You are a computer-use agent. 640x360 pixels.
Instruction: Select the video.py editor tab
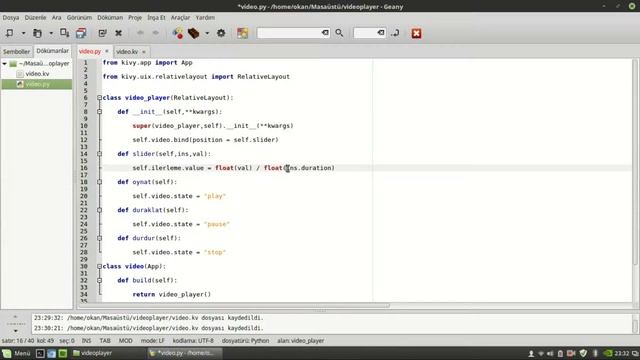[x=90, y=51]
